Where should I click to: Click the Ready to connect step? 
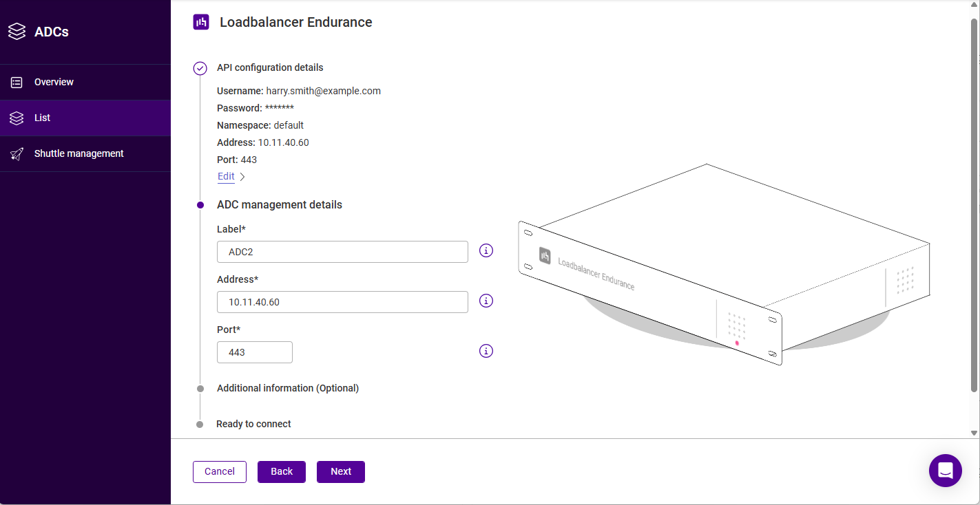[x=253, y=424]
